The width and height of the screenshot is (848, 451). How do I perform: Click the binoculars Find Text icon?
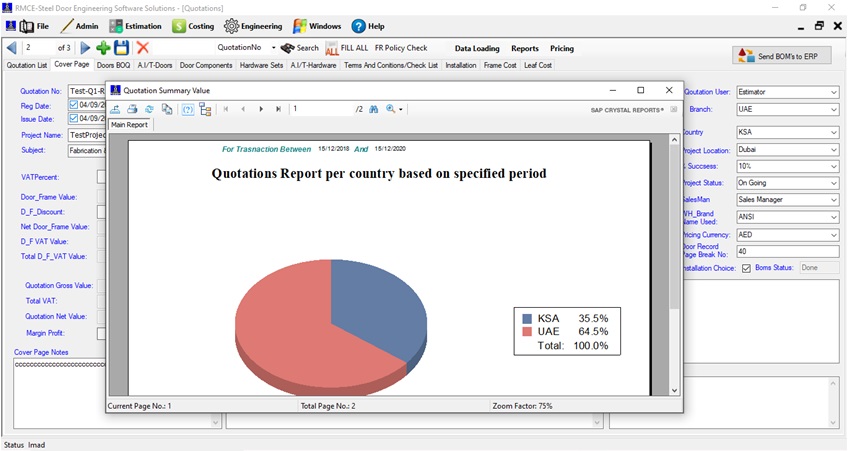pyautogui.click(x=374, y=109)
